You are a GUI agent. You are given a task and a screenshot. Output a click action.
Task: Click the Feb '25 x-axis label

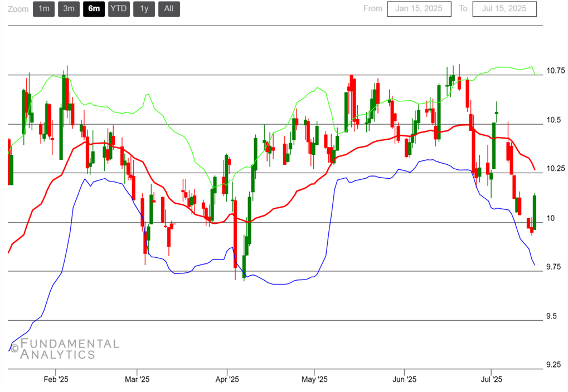coord(55,379)
